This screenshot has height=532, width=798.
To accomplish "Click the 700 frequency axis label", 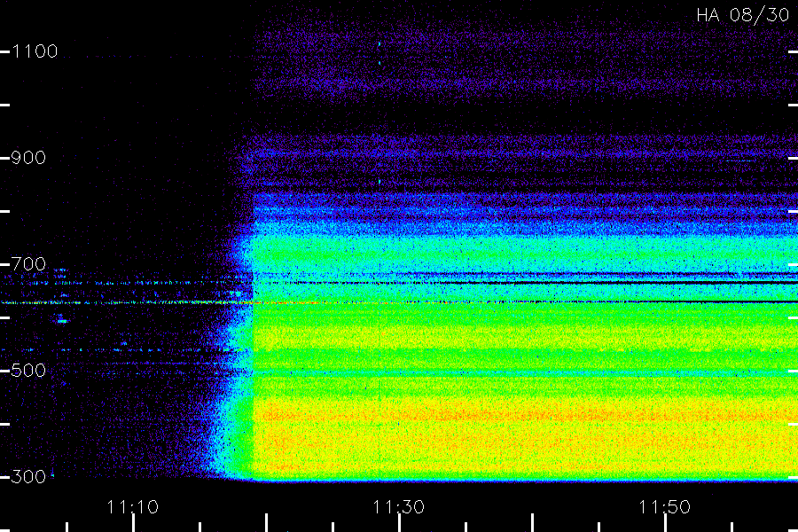I will coord(28,264).
